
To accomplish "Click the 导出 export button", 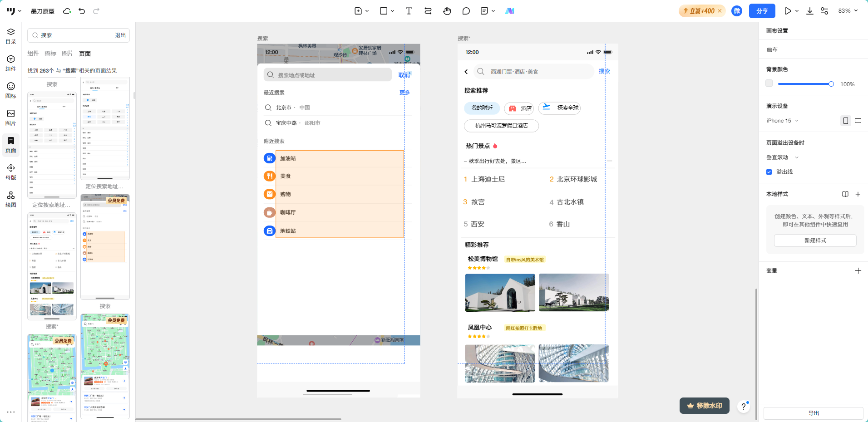I will [814, 413].
